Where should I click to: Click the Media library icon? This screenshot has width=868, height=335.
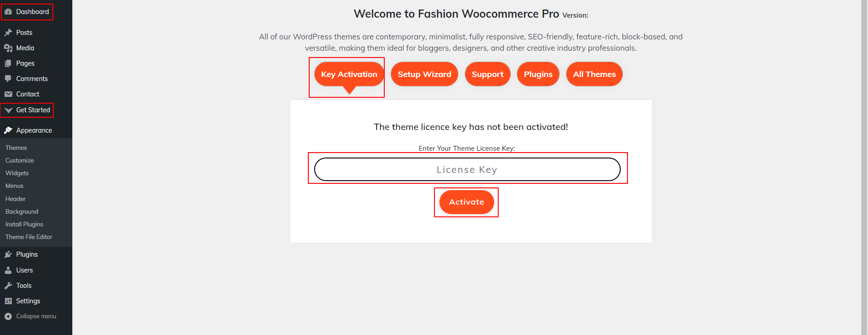[8, 48]
